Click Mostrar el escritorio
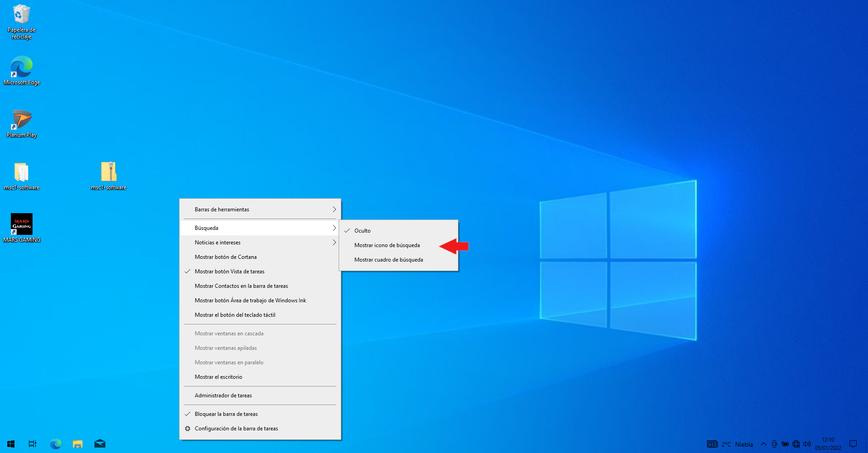 coord(260,377)
